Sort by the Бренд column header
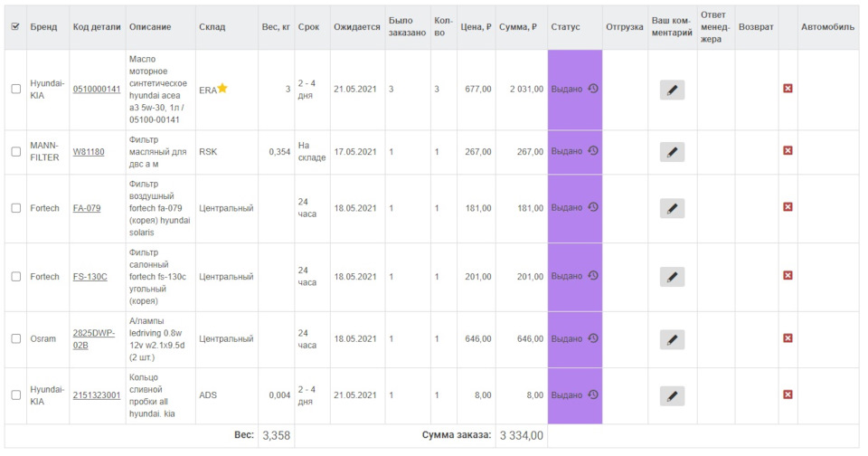 [x=43, y=27]
